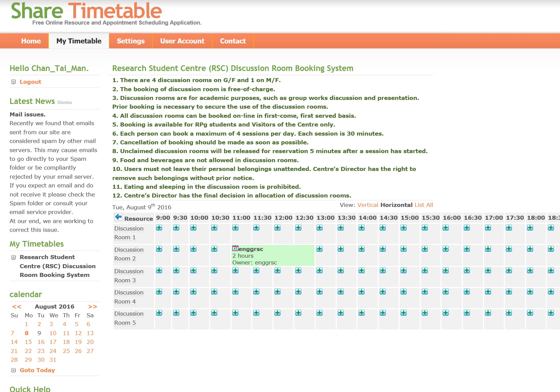Open the User Account tab

click(182, 41)
